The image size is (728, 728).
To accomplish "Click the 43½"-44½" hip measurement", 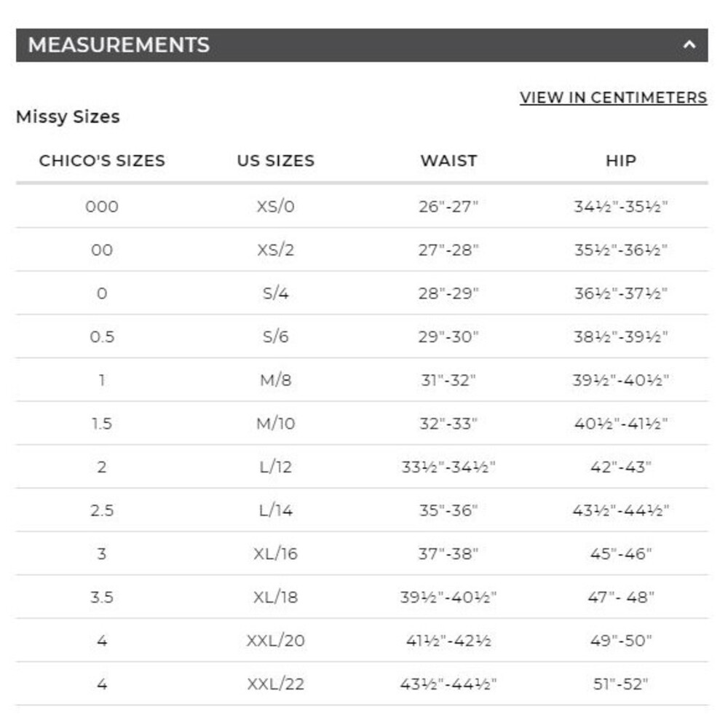I will point(621,510).
